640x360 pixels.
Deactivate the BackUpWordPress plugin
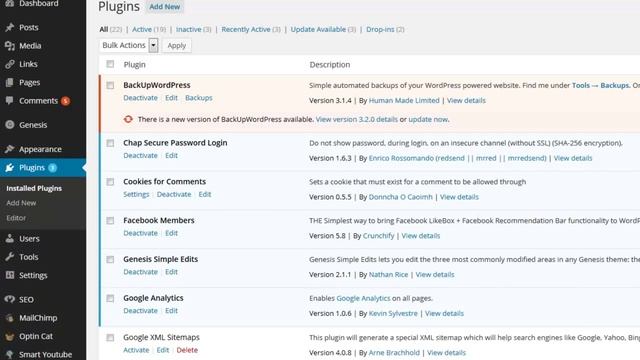tap(140, 98)
